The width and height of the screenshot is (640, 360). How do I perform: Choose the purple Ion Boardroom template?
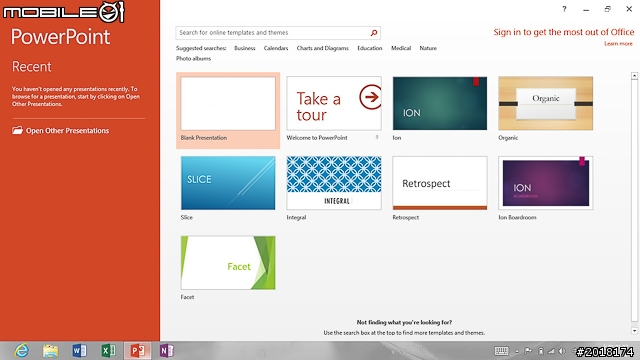(545, 183)
